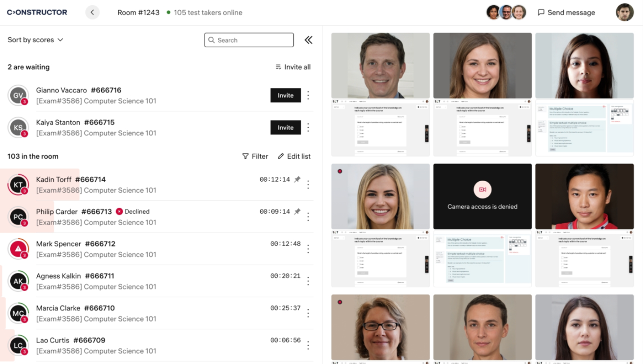Open the blonde woman's webcam video
Viewport: 643px width, 364px height.
[381, 196]
